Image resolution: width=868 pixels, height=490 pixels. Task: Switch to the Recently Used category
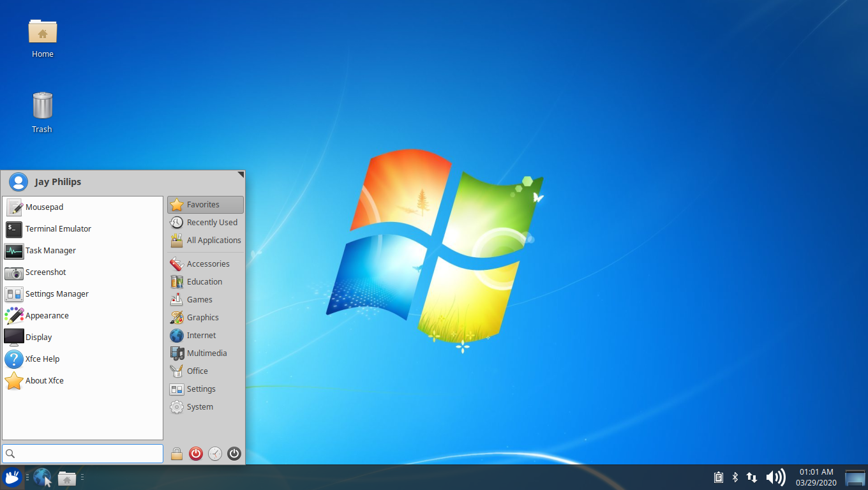click(x=206, y=223)
